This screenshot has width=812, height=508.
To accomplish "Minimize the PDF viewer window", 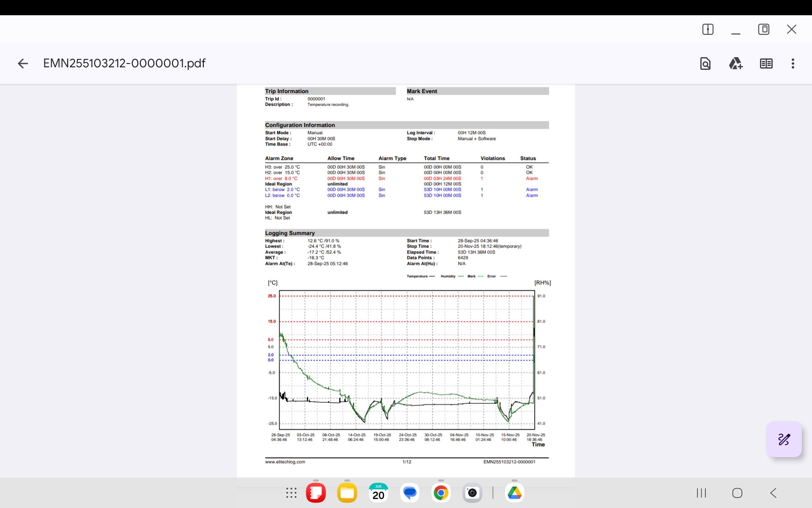I will tap(735, 30).
